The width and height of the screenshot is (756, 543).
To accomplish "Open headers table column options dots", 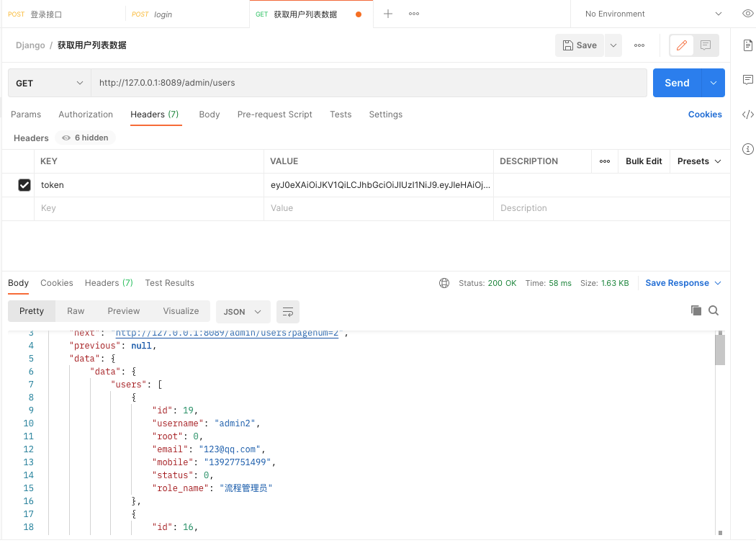I will click(605, 161).
